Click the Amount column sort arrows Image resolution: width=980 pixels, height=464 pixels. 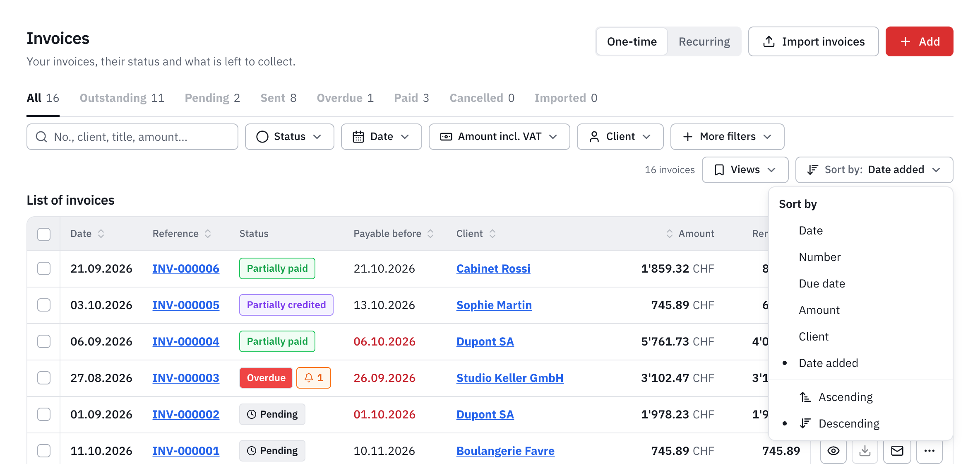(670, 234)
